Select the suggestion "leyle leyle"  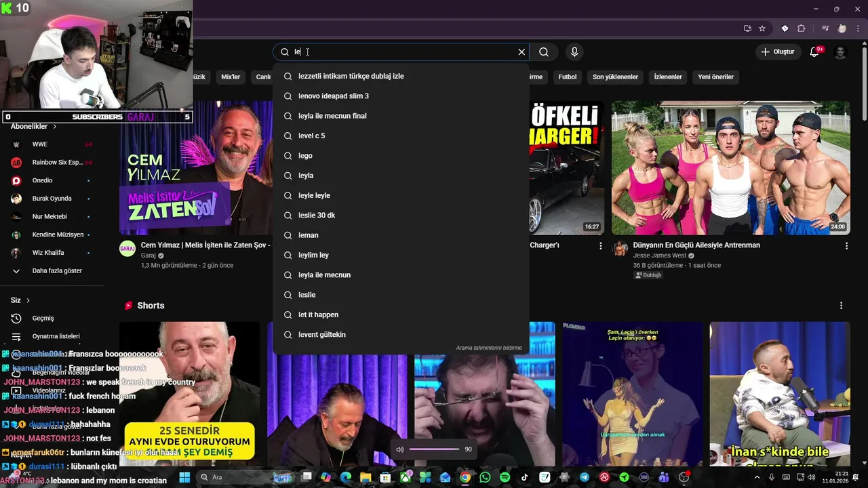click(400, 195)
